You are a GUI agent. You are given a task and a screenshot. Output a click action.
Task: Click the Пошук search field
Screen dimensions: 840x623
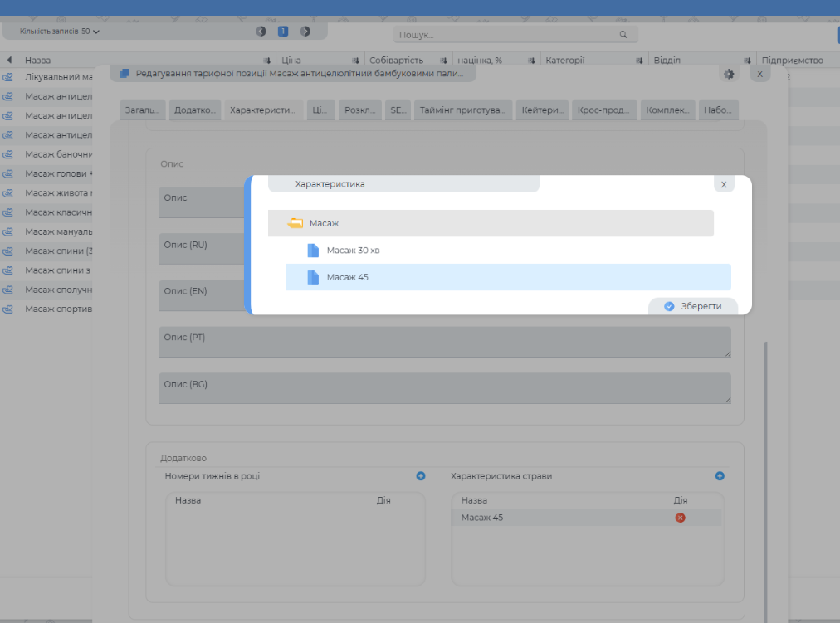click(x=506, y=35)
